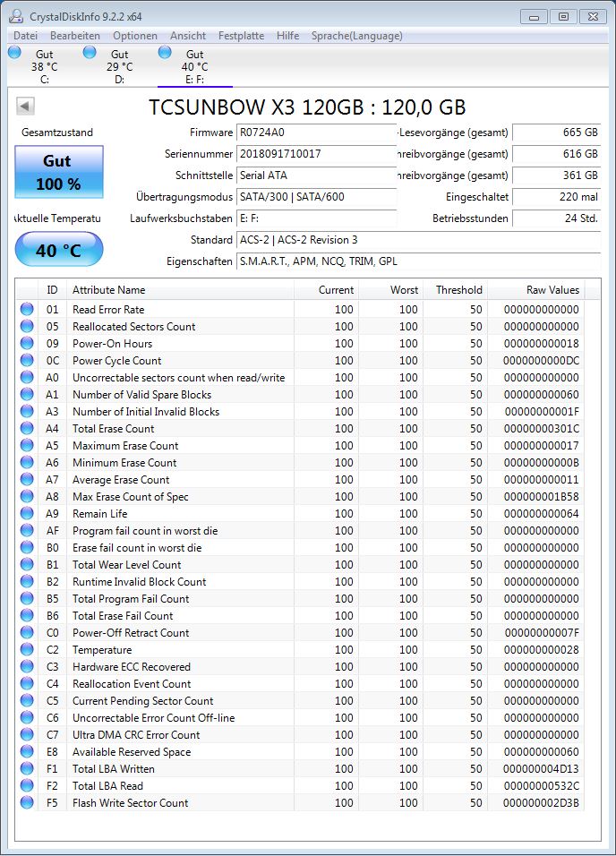This screenshot has height=856, width=616.
Task: Click raw value 00000000532C
Action: [542, 785]
